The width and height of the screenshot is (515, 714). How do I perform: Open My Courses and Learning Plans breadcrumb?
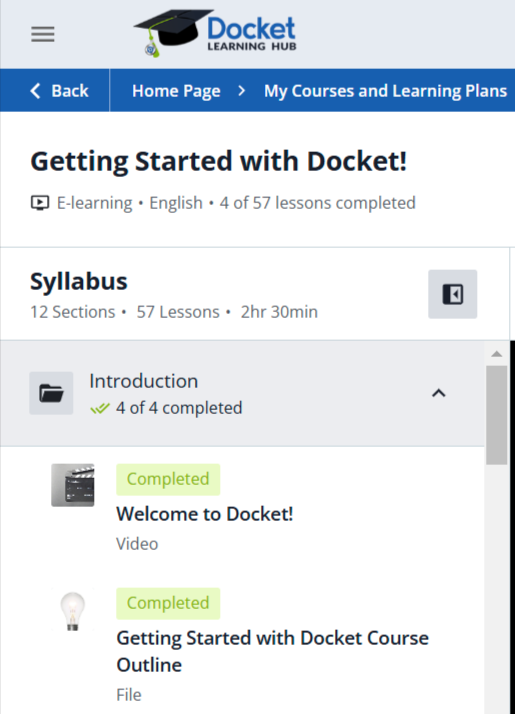[385, 91]
